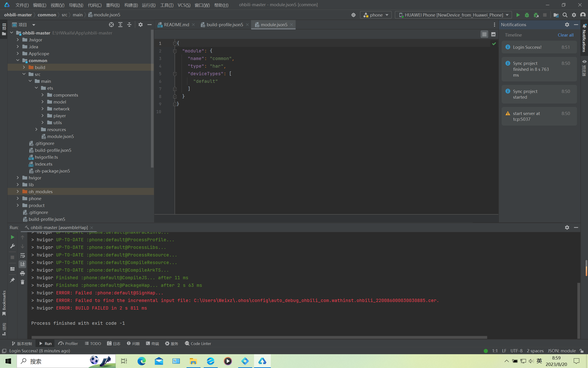This screenshot has height=368, width=588.
Task: Toggle read-only lock in status bar
Action: pyautogui.click(x=581, y=351)
